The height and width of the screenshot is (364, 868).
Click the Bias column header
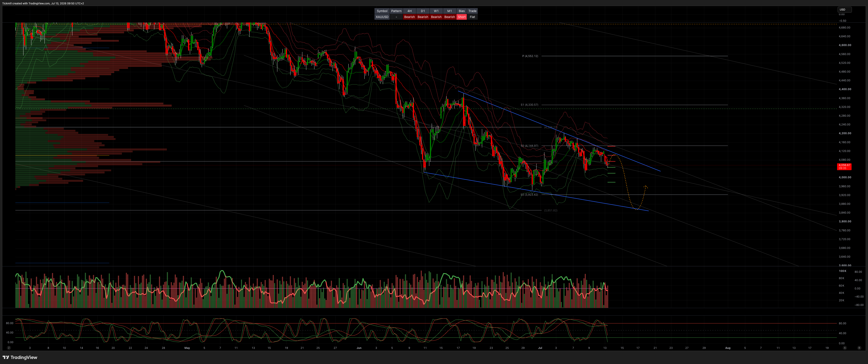(x=462, y=11)
